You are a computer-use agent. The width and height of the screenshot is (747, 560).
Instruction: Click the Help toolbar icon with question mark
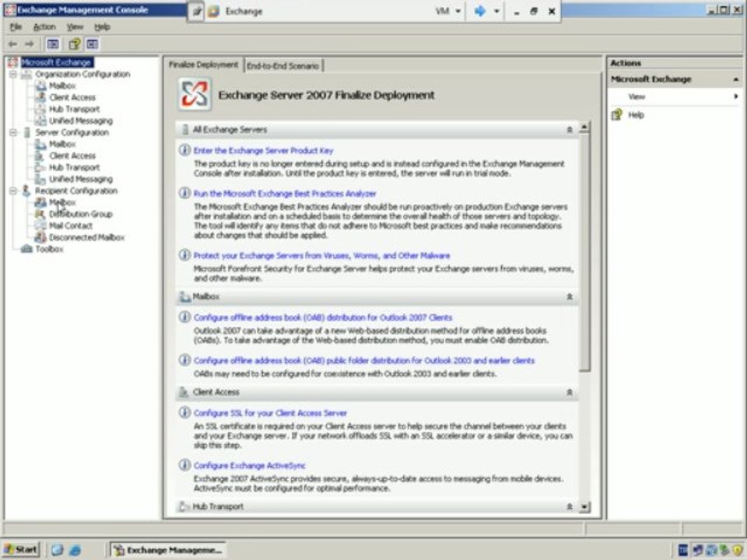point(75,44)
